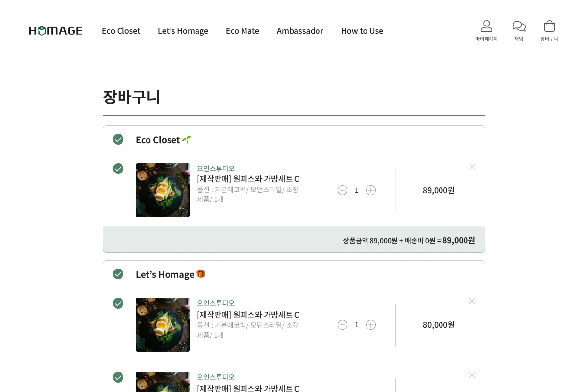The height and width of the screenshot is (392, 588).
Task: Decrease quantity of the 80,000원 item
Action: [343, 325]
